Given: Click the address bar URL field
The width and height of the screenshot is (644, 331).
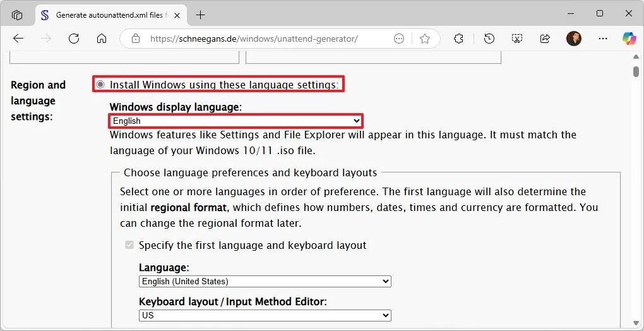Looking at the screenshot, I should 265,39.
